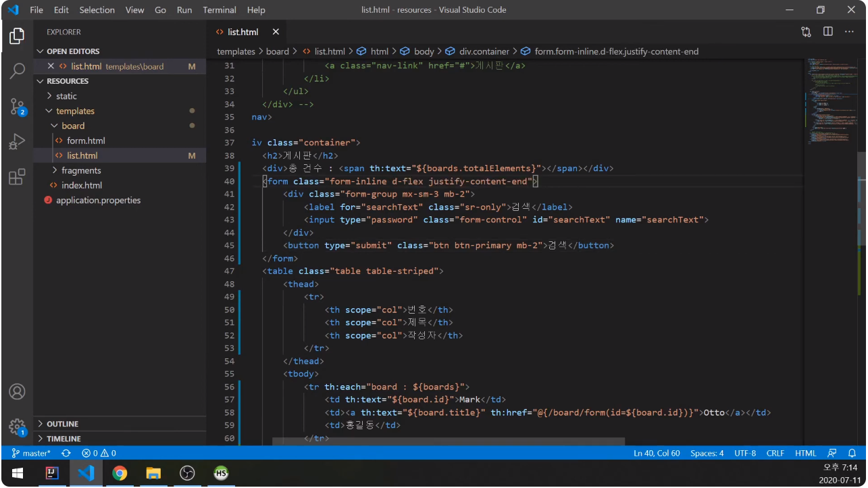
Task: Change indentation via Spaces: 4
Action: pyautogui.click(x=707, y=453)
